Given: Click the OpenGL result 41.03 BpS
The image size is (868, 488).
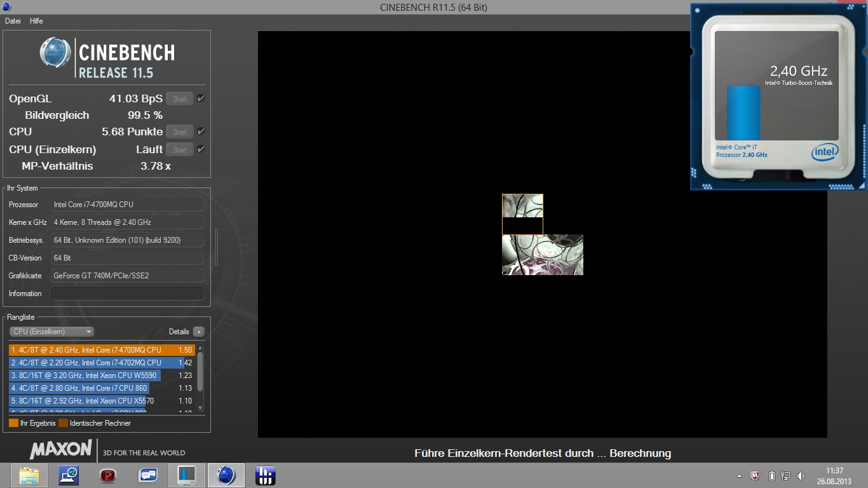Looking at the screenshot, I should click(136, 98).
